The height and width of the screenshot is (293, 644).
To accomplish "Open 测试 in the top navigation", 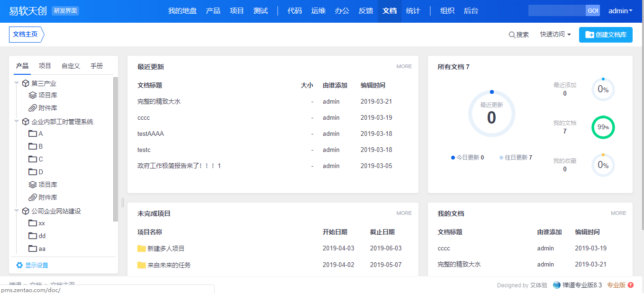I will [x=261, y=11].
